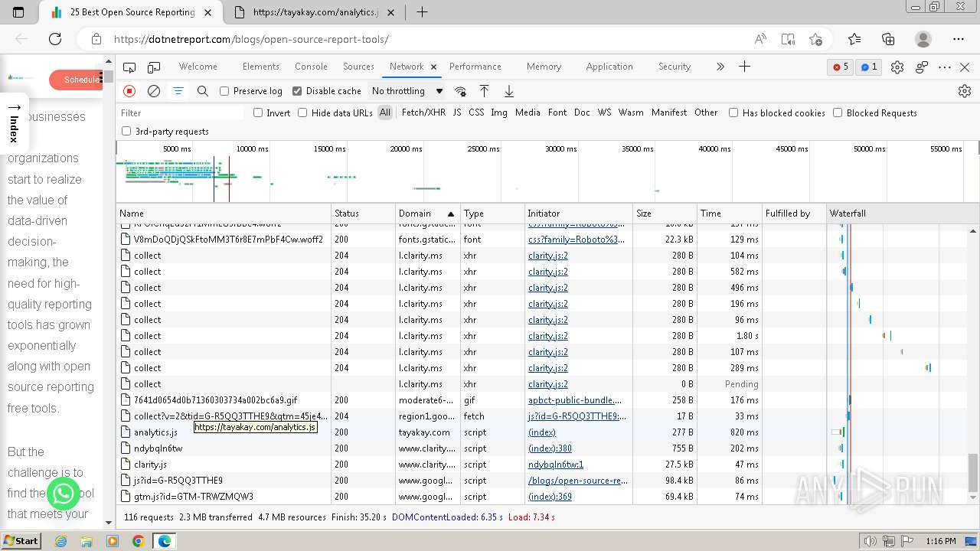The image size is (980, 551).
Task: Sort by the Size column header
Action: [x=665, y=214]
